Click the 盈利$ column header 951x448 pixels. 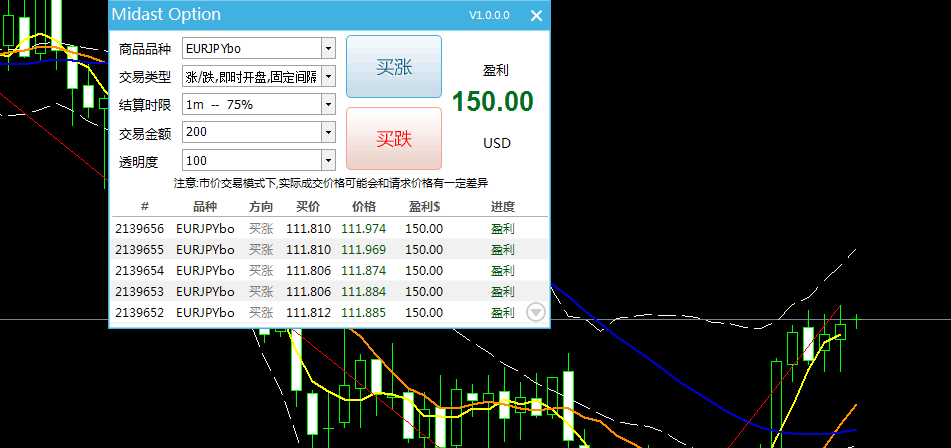424,206
